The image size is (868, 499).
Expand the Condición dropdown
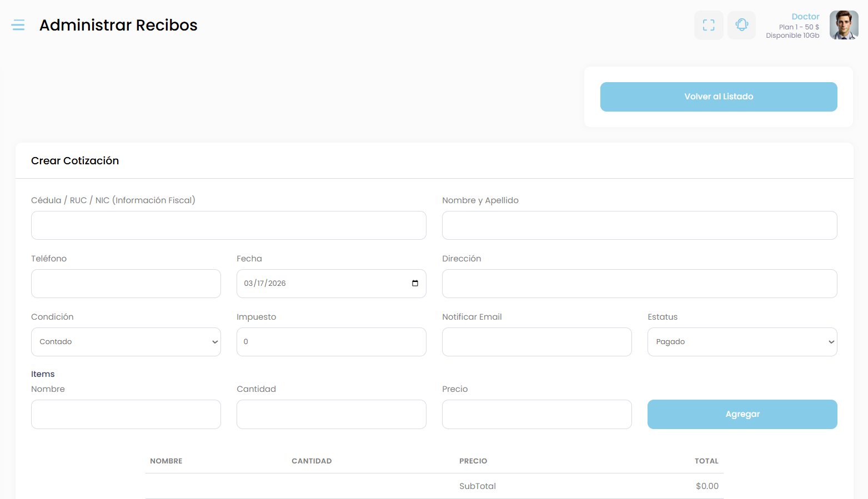(126, 342)
